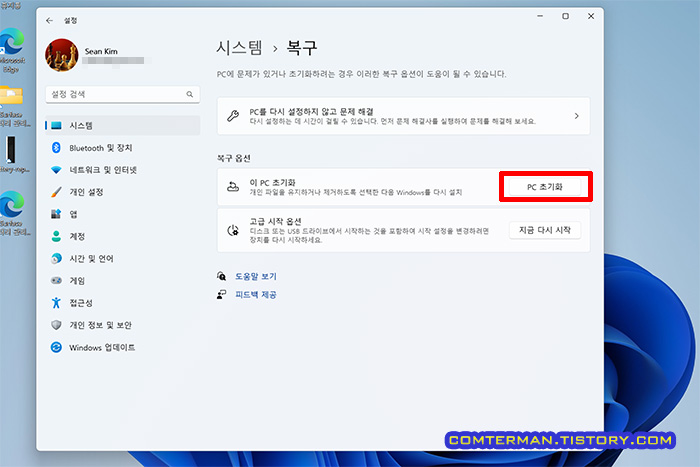
Task: Open Bluetooth 및 장치 settings
Action: click(x=101, y=148)
